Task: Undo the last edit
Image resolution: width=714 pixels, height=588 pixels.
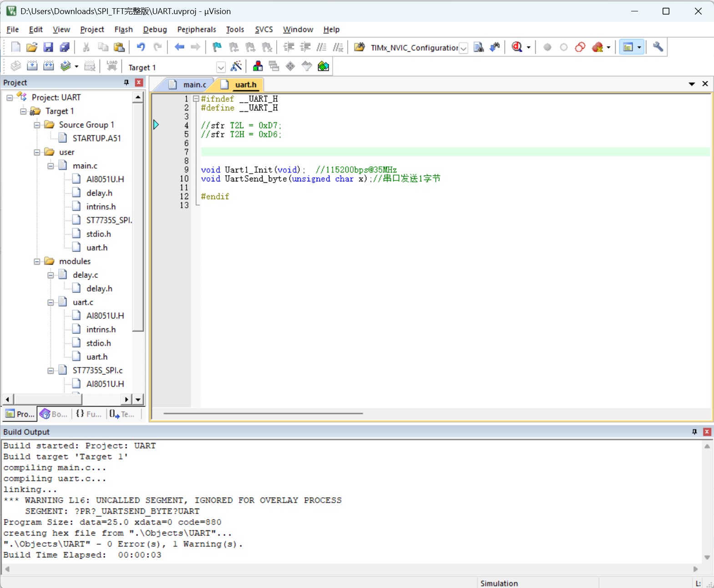Action: (141, 47)
